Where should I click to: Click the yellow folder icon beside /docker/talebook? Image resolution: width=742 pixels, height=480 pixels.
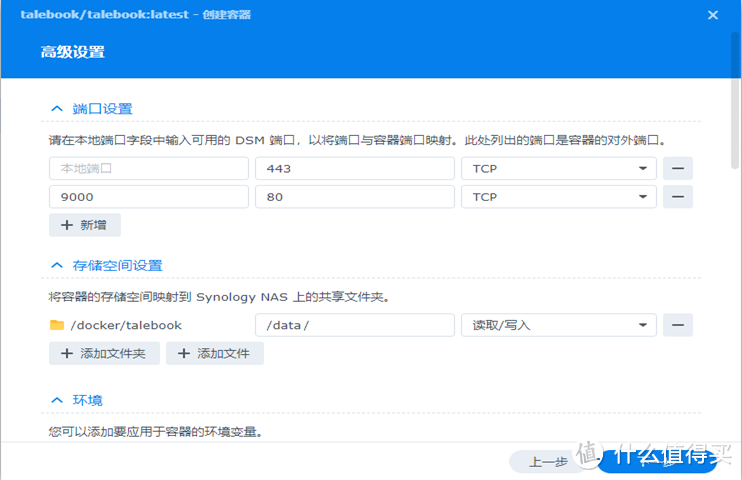tap(57, 325)
